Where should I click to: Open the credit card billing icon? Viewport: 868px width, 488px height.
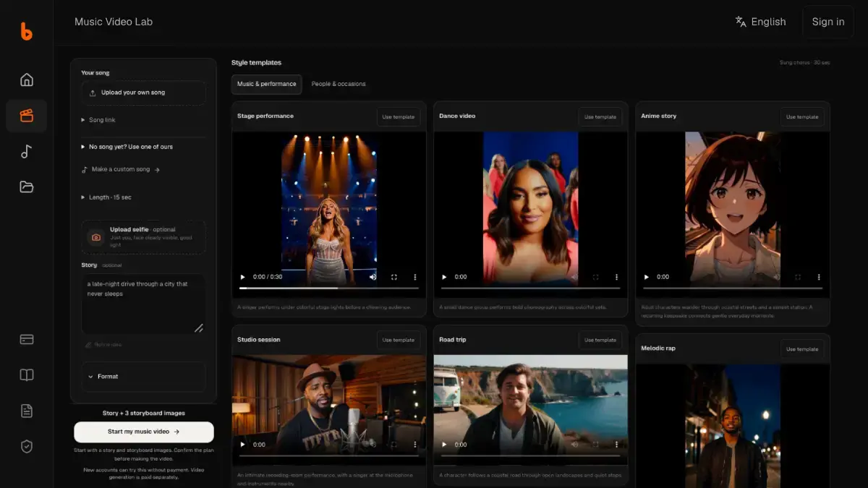27,339
